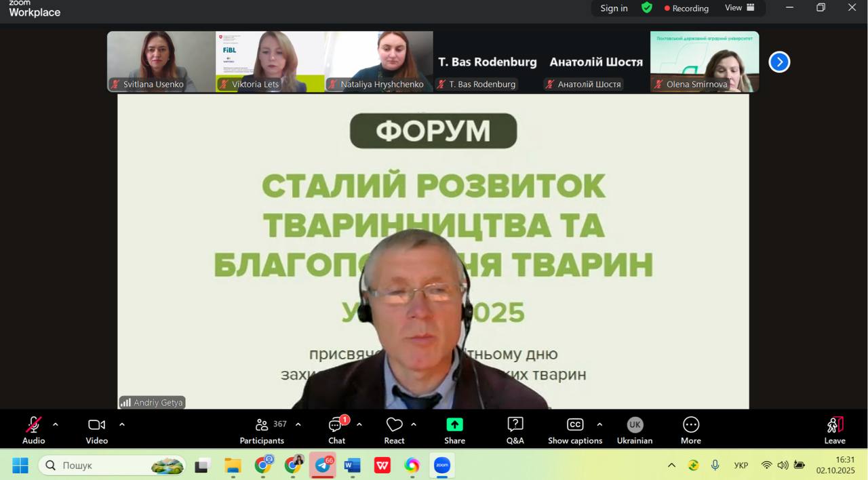Expand the video settings arrow
The width and height of the screenshot is (868, 480).
pos(122,424)
